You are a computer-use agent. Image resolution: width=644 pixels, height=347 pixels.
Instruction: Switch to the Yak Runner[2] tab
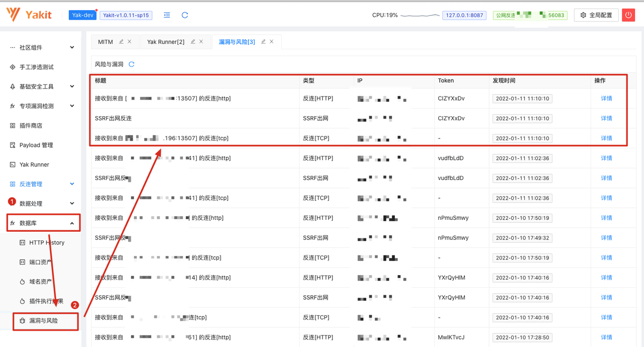pos(166,42)
